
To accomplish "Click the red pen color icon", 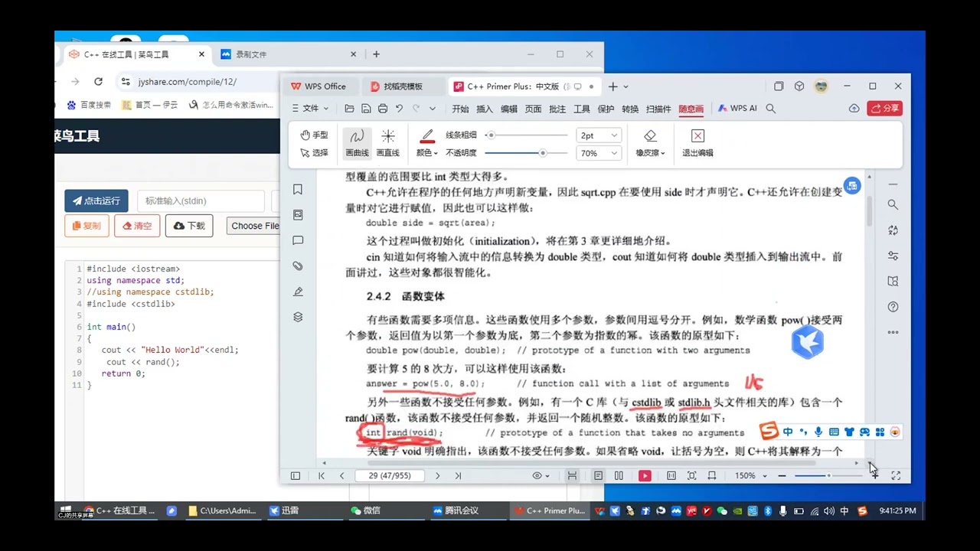I will pyautogui.click(x=427, y=135).
